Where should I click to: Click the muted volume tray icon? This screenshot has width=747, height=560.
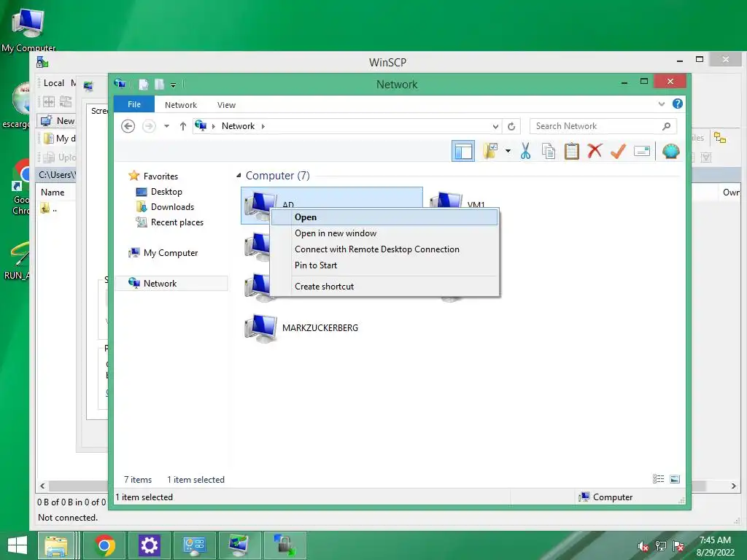tap(643, 546)
